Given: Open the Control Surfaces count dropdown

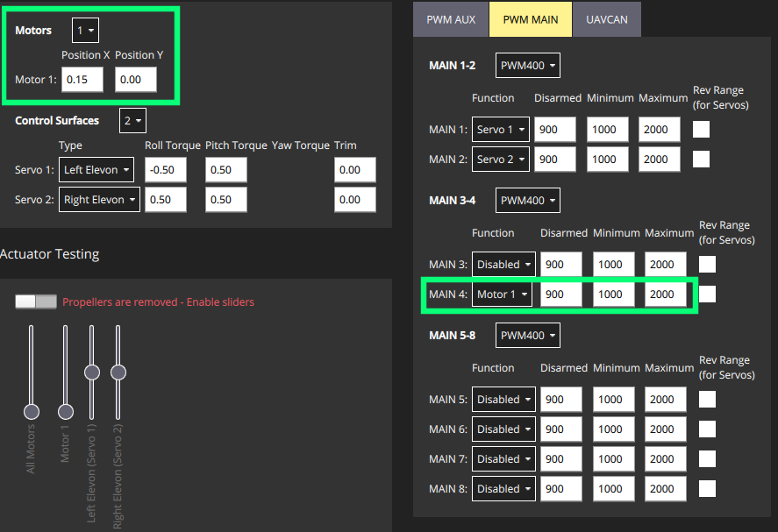Looking at the screenshot, I should (x=132, y=120).
